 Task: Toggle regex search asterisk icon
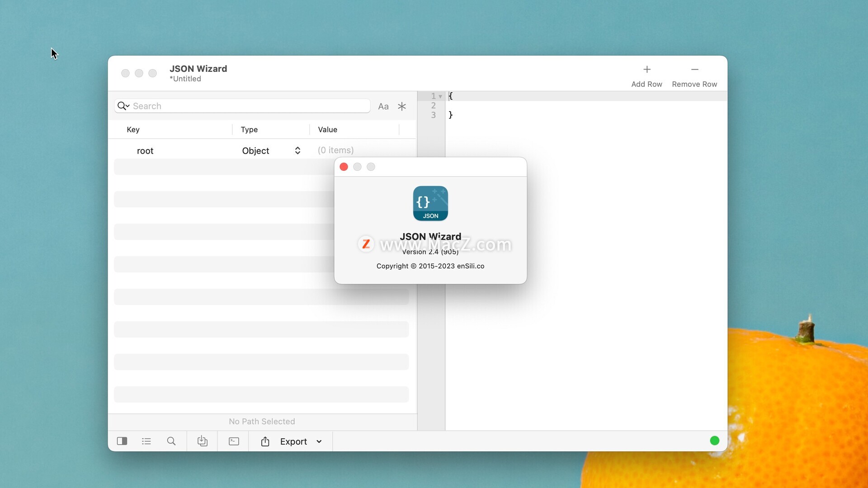401,107
